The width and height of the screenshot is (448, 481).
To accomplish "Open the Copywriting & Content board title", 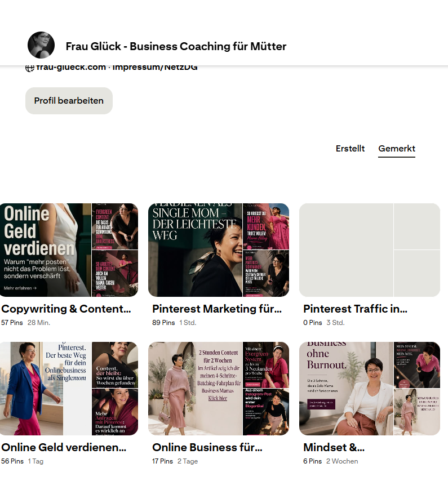I will pos(66,309).
